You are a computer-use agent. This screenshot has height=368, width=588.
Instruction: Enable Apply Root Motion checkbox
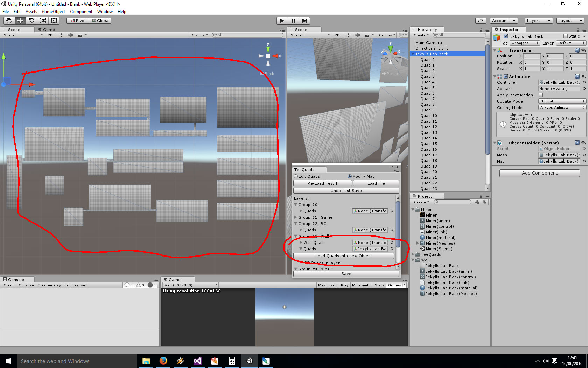click(541, 95)
